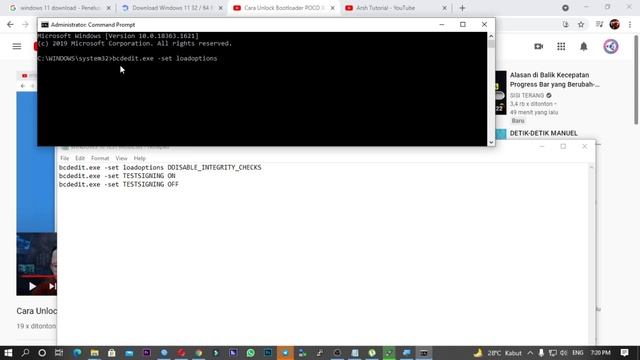
Task: Open the volume tray icon
Action: click(564, 353)
